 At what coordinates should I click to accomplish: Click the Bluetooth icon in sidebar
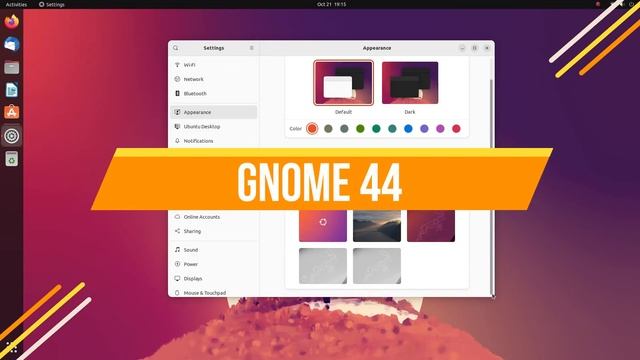tap(177, 93)
